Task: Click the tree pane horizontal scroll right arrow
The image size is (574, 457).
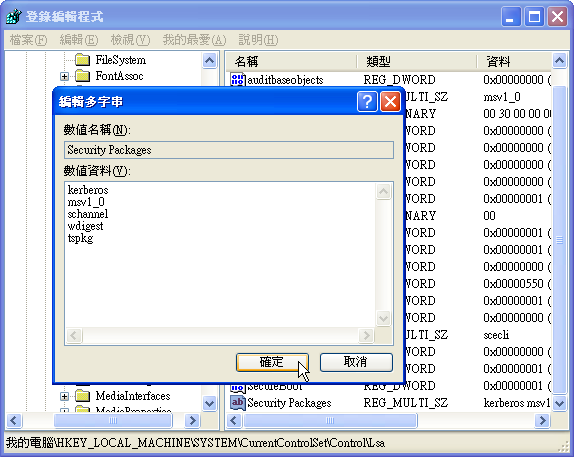Action: coord(192,420)
